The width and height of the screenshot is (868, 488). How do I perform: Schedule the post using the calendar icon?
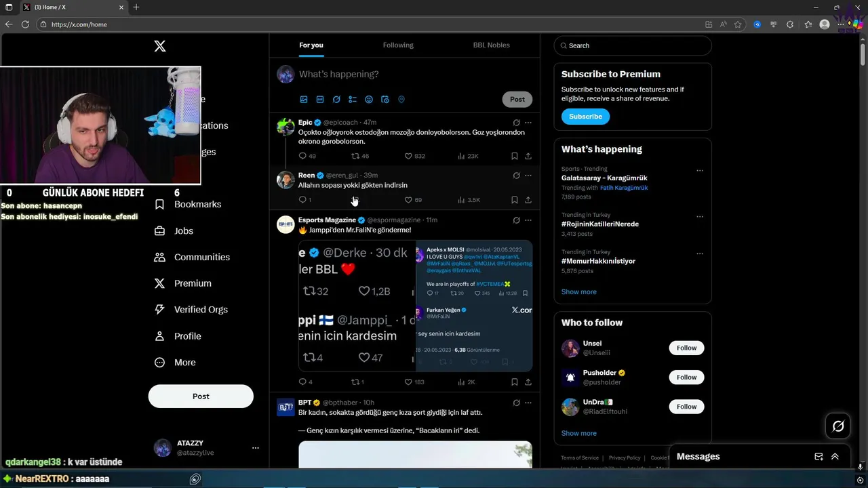[385, 100]
